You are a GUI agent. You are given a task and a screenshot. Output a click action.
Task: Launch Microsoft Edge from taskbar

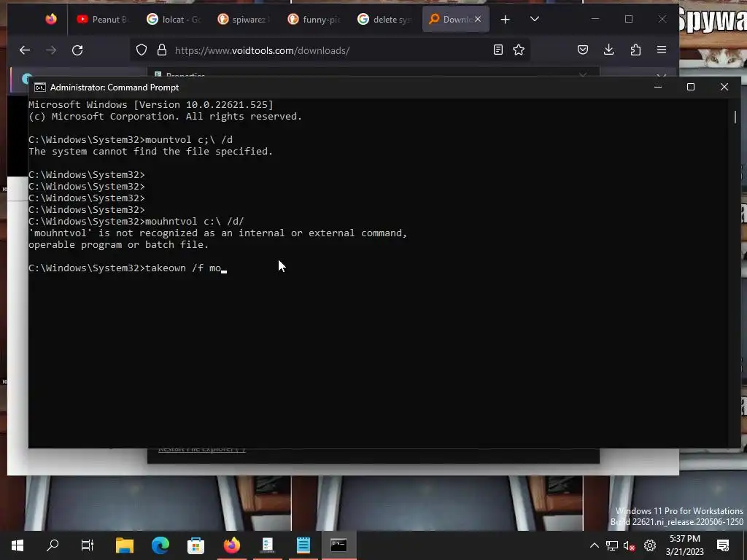160,545
